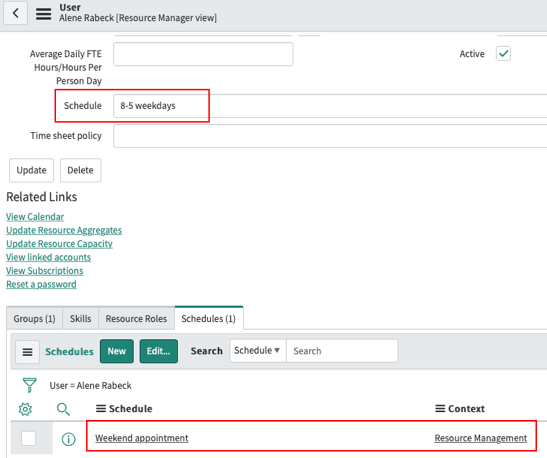The width and height of the screenshot is (547, 458).
Task: Switch to the Resource Roles tab
Action: point(136,318)
